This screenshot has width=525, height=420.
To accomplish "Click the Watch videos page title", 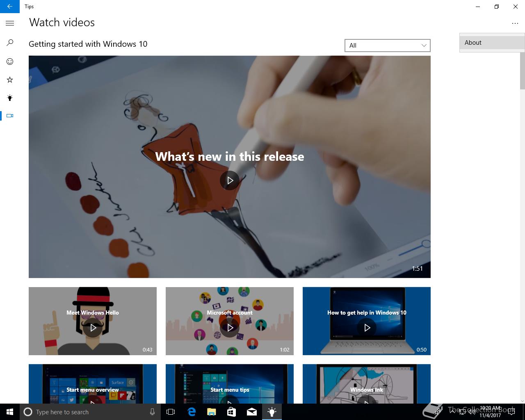I will click(x=62, y=23).
